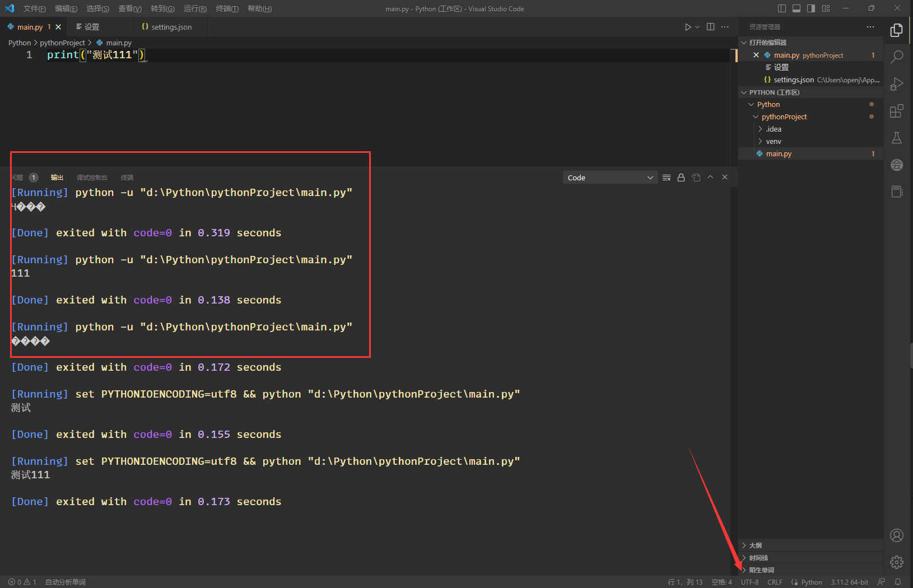Run the Python file with play button
This screenshot has height=588, width=913.
[688, 27]
